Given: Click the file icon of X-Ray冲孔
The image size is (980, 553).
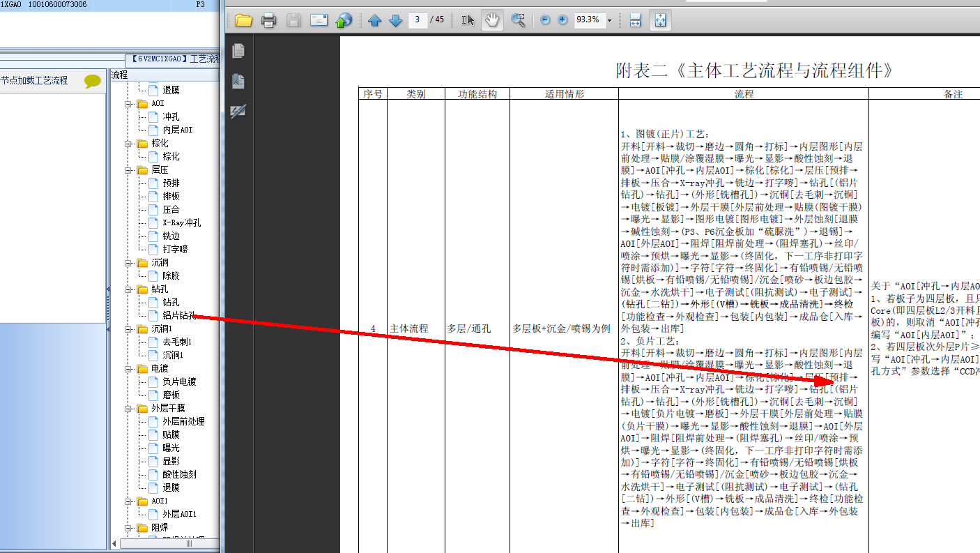Looking at the screenshot, I should 153,222.
